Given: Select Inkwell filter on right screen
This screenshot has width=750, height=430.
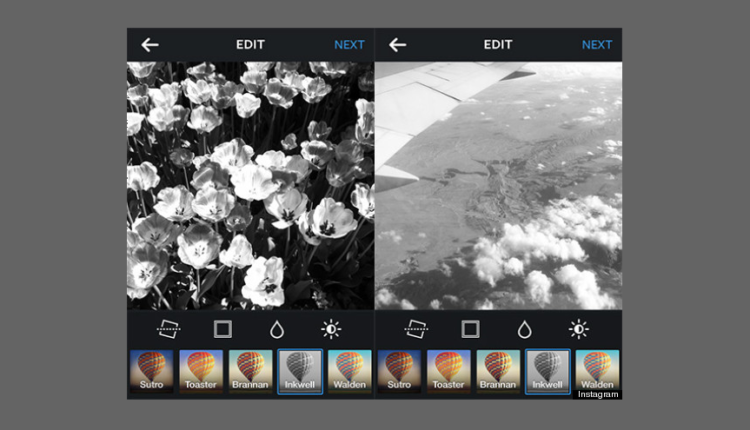Looking at the screenshot, I should [548, 372].
